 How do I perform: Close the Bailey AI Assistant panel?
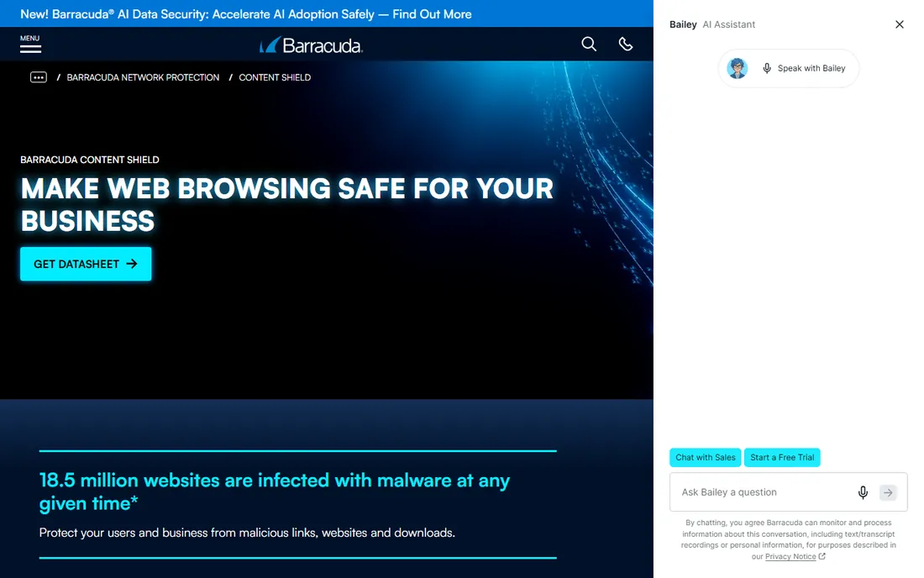[900, 24]
